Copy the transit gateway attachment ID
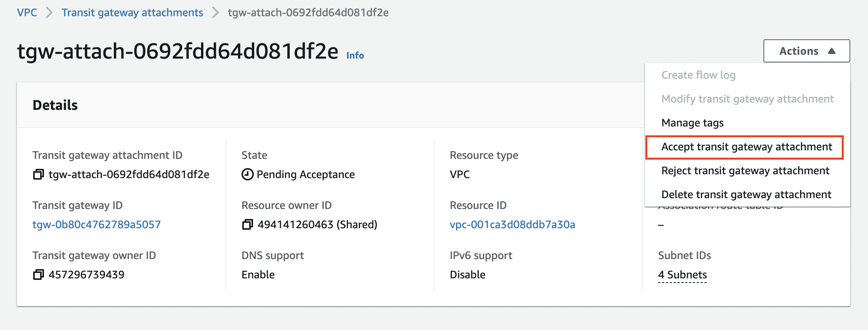868x330 pixels. [38, 175]
